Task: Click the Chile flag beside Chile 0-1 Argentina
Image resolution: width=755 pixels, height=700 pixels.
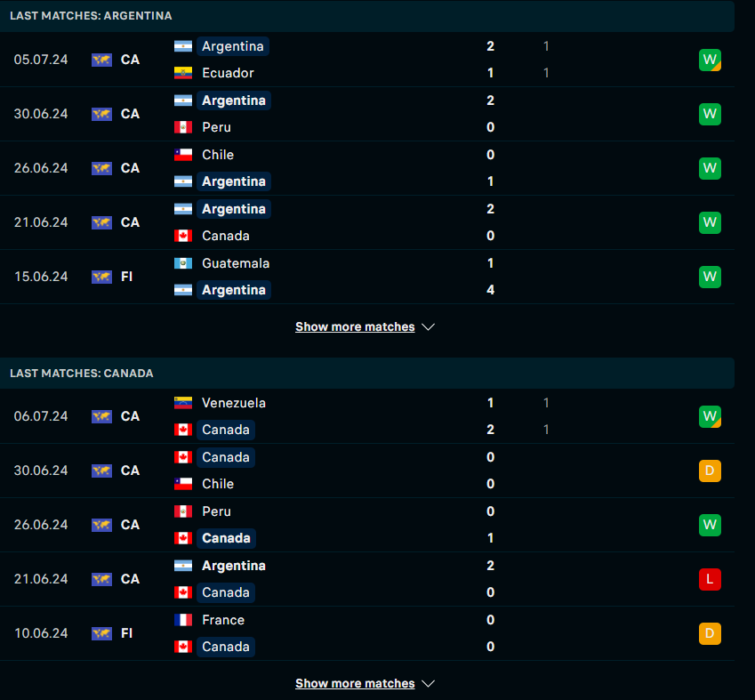Action: pyautogui.click(x=183, y=155)
